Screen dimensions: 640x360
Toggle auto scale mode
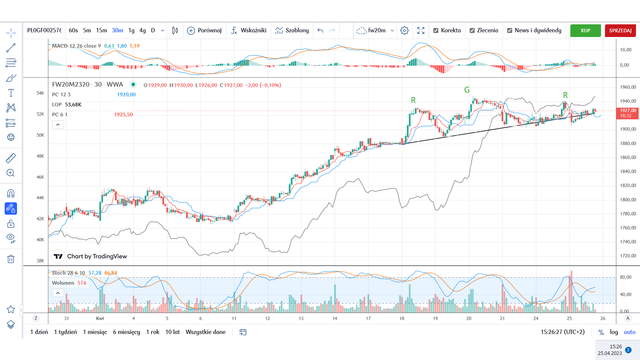[x=629, y=332]
